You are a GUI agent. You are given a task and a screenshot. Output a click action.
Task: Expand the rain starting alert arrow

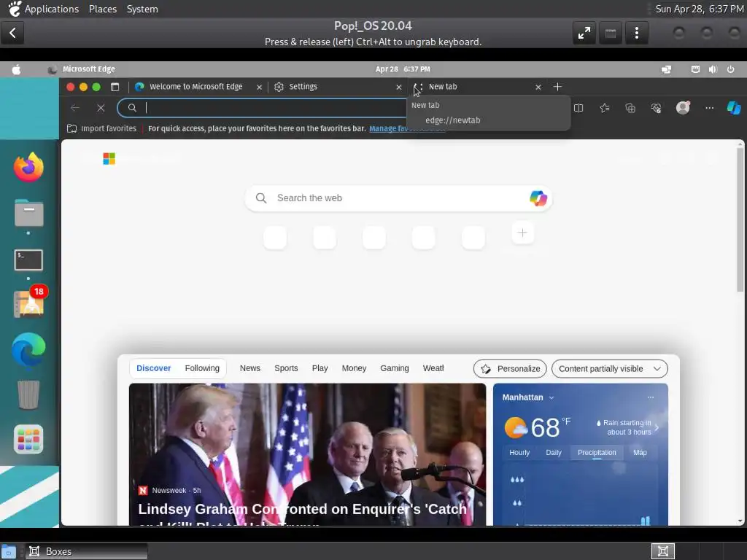(x=657, y=427)
